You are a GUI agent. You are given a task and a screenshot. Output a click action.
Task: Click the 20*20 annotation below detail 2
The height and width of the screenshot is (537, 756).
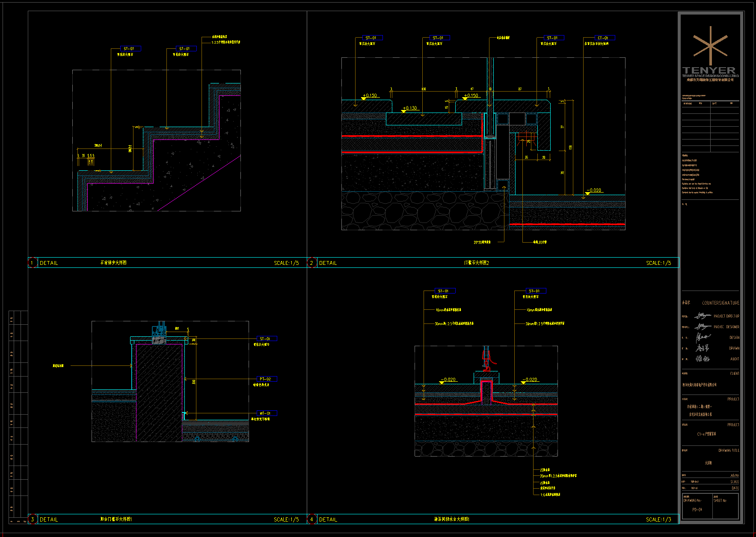(482, 242)
